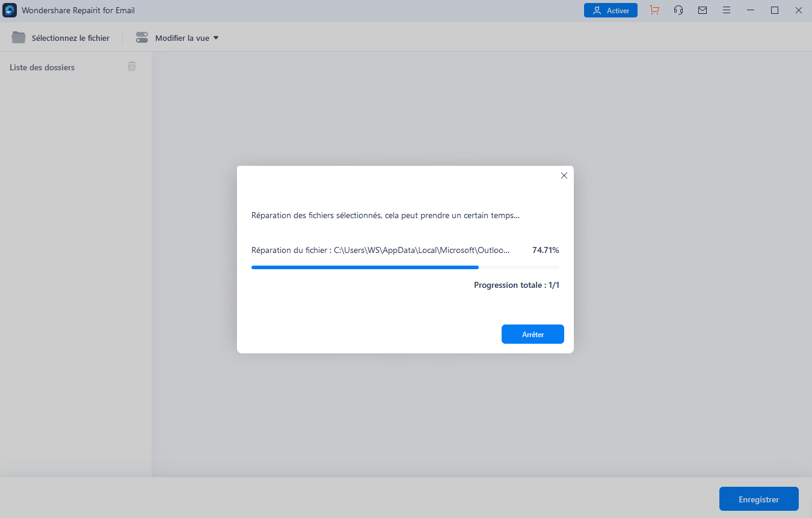This screenshot has height=518, width=812.
Task: Open the shopping cart icon
Action: tap(654, 10)
